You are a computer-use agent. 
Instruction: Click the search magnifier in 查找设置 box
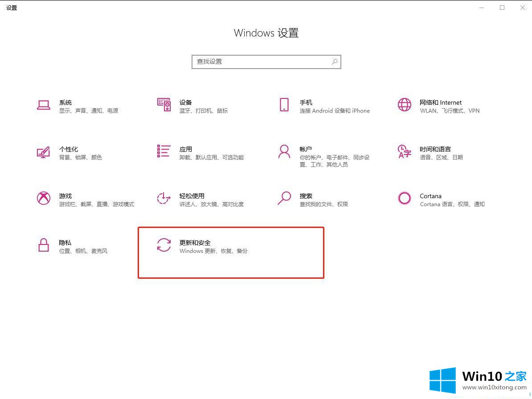(x=335, y=62)
